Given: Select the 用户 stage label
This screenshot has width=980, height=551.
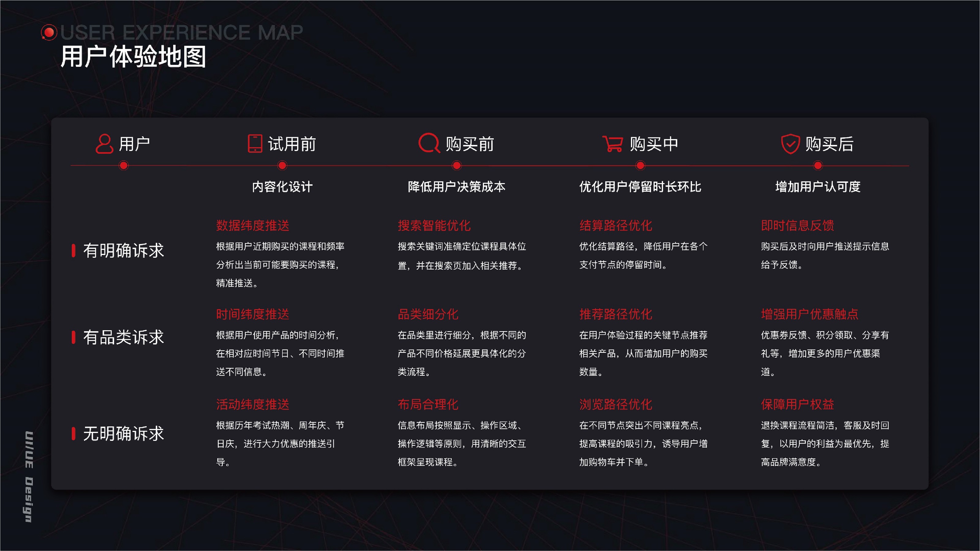Looking at the screenshot, I should click(x=134, y=144).
